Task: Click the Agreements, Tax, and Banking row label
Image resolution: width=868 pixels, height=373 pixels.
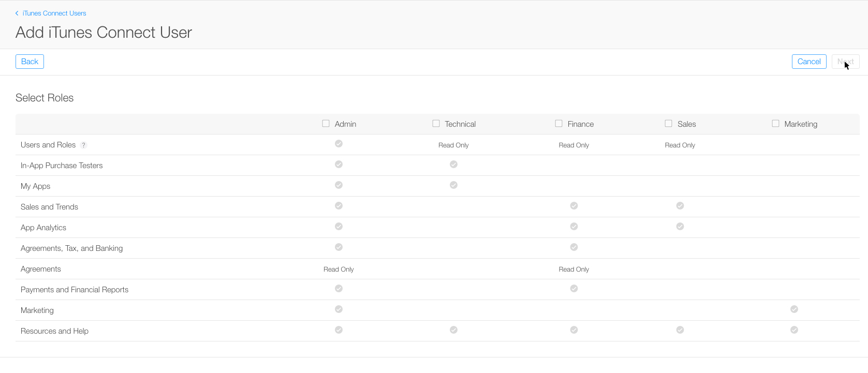Action: pyautogui.click(x=72, y=248)
